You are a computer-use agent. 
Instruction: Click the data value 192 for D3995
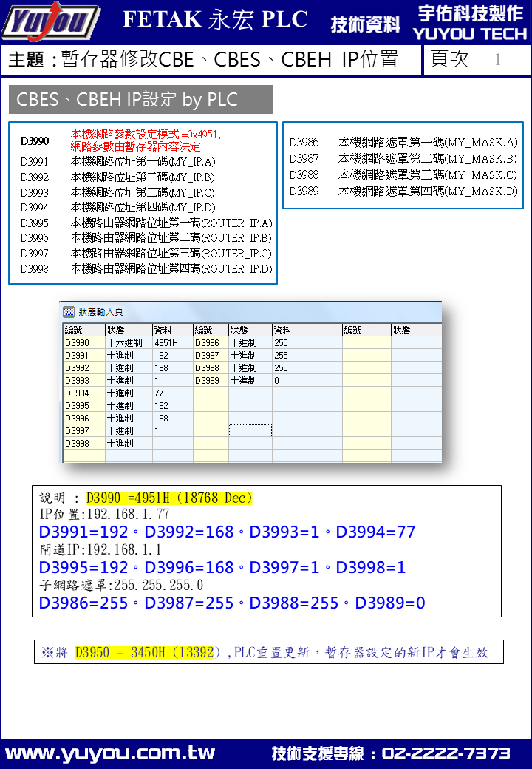(172, 406)
